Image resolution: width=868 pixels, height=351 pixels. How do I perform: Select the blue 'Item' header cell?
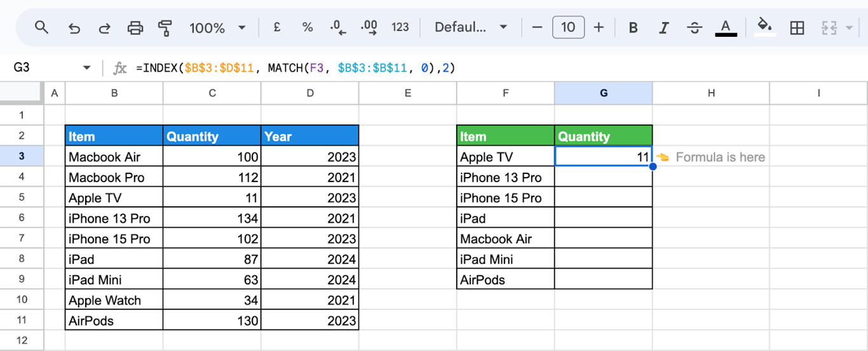click(x=114, y=136)
